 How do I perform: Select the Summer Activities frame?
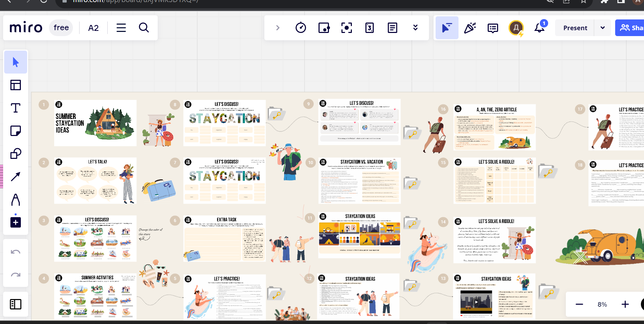[x=95, y=296]
